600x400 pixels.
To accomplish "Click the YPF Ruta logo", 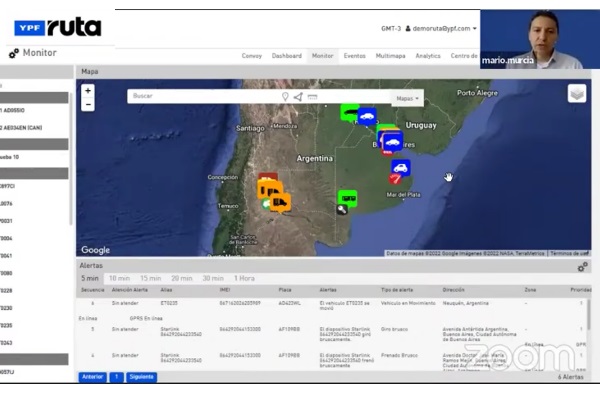I will tap(58, 27).
